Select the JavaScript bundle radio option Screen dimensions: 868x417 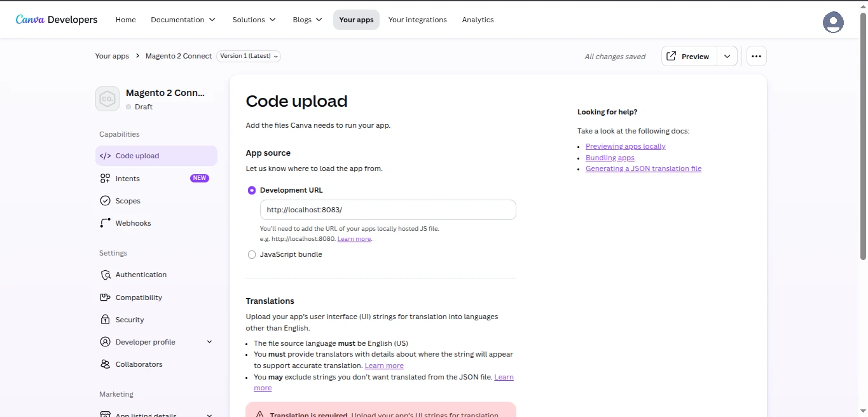(x=252, y=254)
